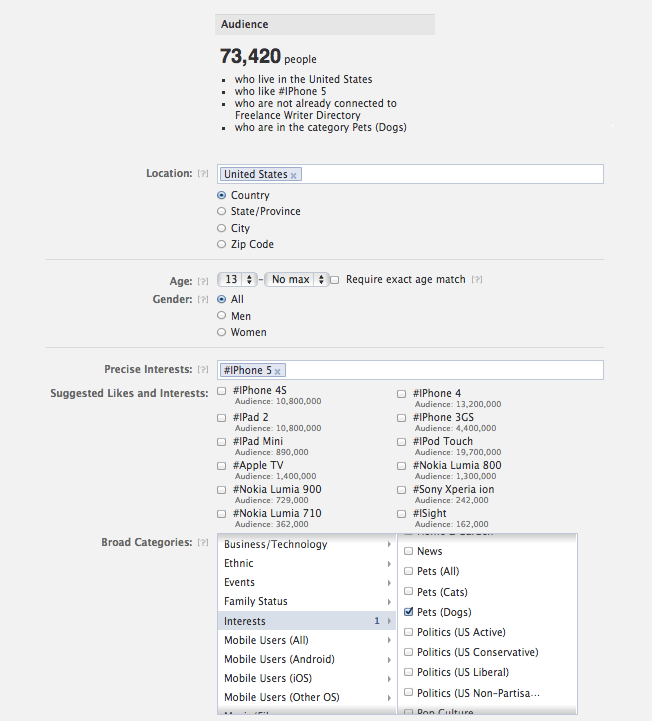Select State/Province location targeting
The width and height of the screenshot is (652, 721).
[222, 211]
